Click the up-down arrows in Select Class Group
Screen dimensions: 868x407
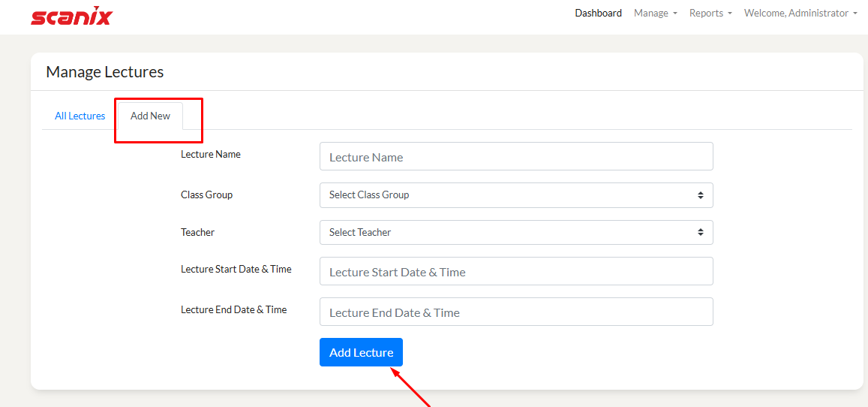point(700,195)
